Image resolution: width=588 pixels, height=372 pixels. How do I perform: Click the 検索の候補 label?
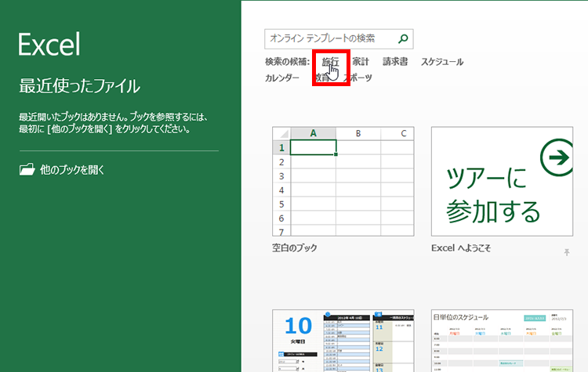click(287, 62)
